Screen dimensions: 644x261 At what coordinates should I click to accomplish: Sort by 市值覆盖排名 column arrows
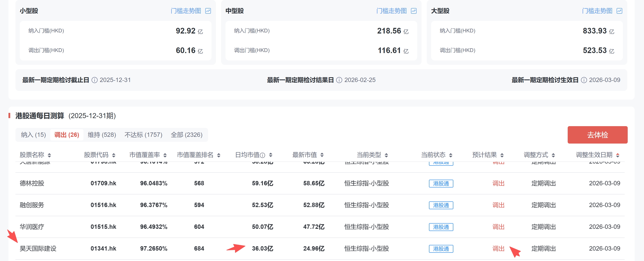click(219, 155)
